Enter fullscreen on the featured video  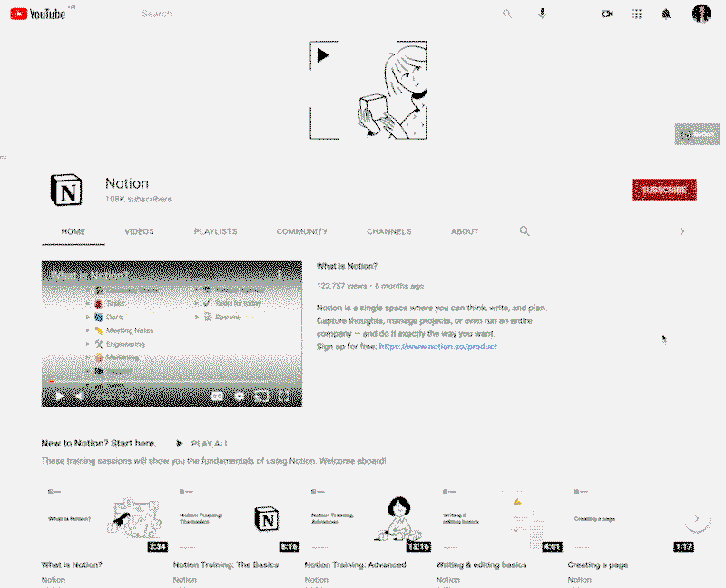(284, 396)
